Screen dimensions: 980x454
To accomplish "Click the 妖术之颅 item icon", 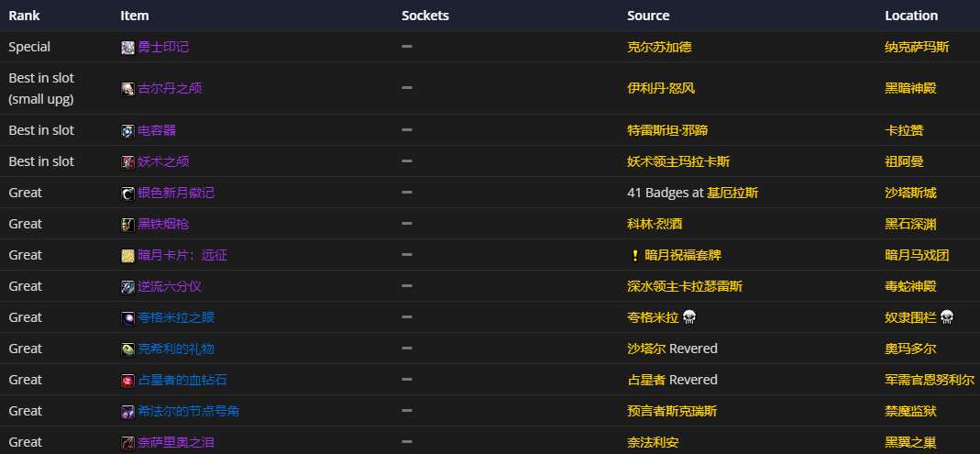I will click(127, 161).
